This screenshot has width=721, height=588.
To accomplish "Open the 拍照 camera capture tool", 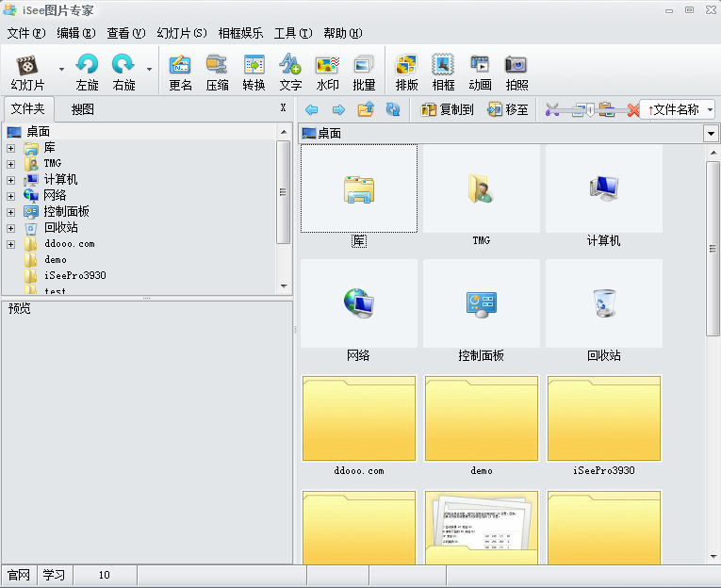I will click(516, 72).
